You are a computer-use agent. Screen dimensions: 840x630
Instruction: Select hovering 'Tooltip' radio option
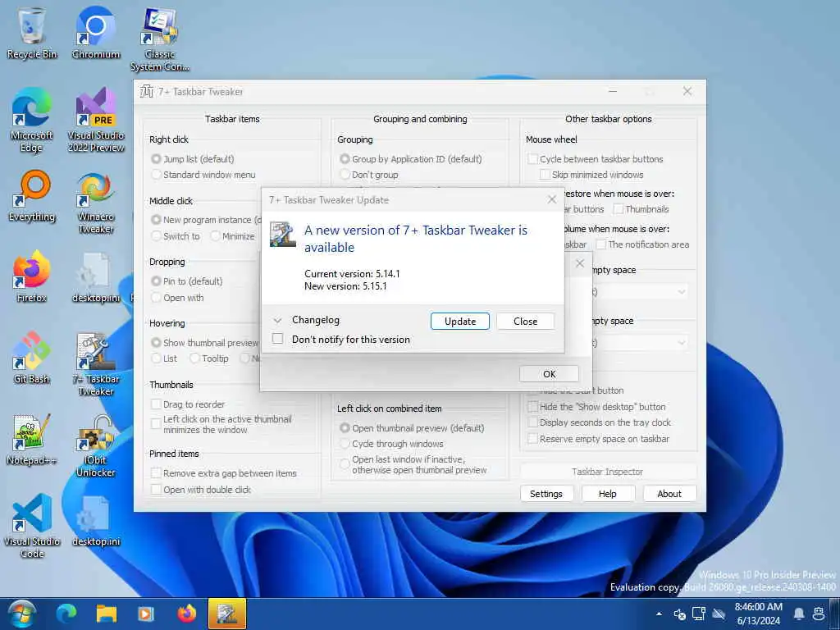(195, 358)
